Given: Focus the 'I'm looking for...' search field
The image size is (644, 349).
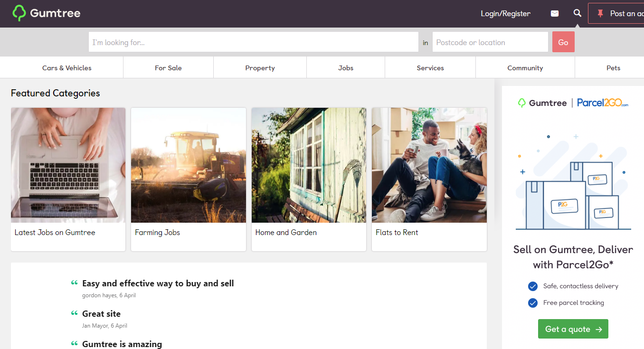Looking at the screenshot, I should coord(253,42).
